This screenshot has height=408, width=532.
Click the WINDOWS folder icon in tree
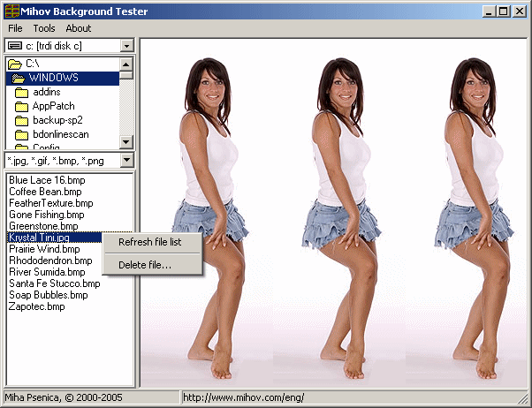[18, 78]
